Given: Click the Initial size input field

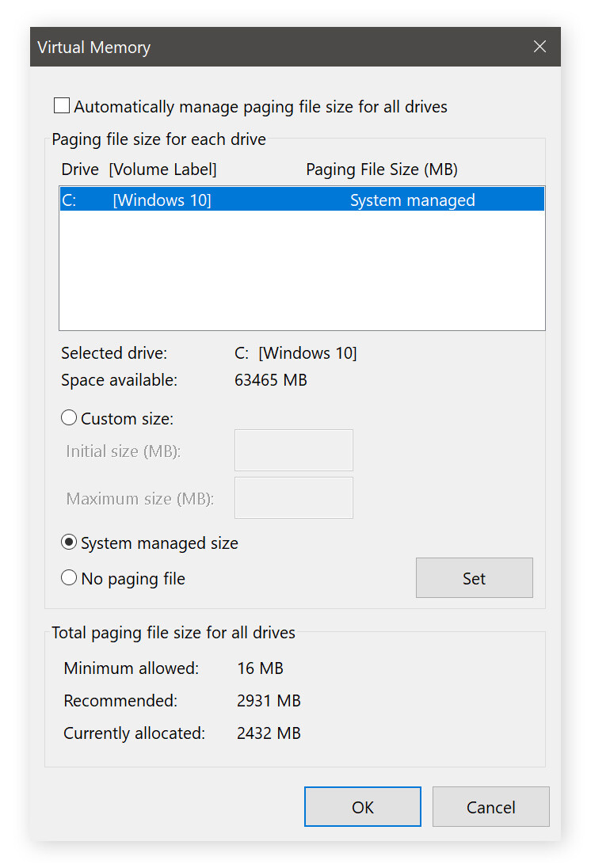Looking at the screenshot, I should coord(293,450).
